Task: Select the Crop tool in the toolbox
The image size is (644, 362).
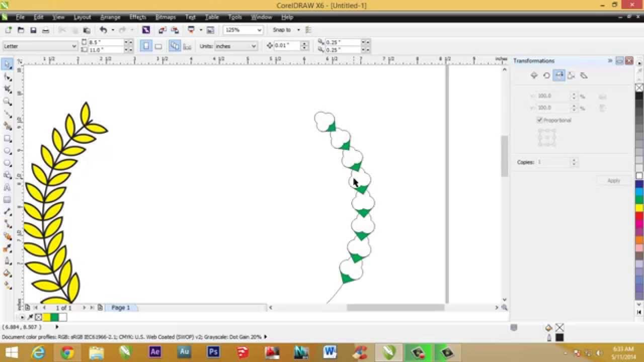Action: pos(7,89)
